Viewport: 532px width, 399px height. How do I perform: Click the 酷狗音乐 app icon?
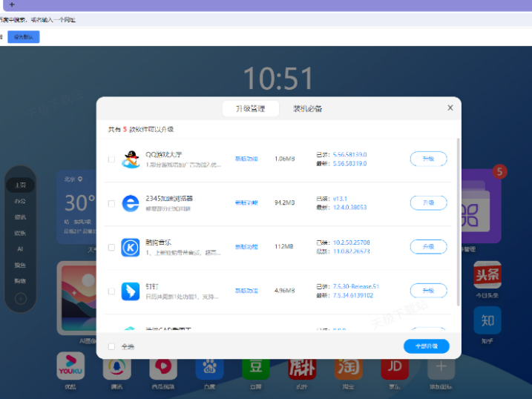[131, 247]
